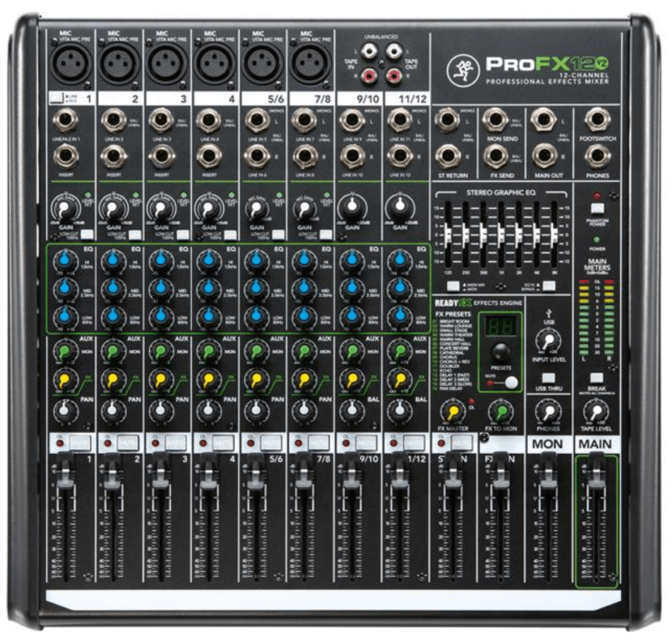Mute channel 9/10
This screenshot has height=640, width=672.
click(366, 443)
